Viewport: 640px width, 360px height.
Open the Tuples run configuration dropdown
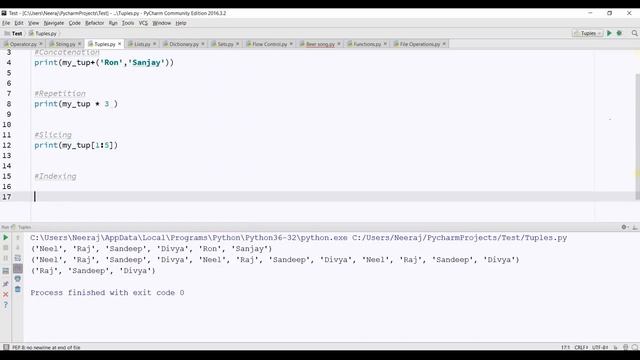click(x=588, y=33)
